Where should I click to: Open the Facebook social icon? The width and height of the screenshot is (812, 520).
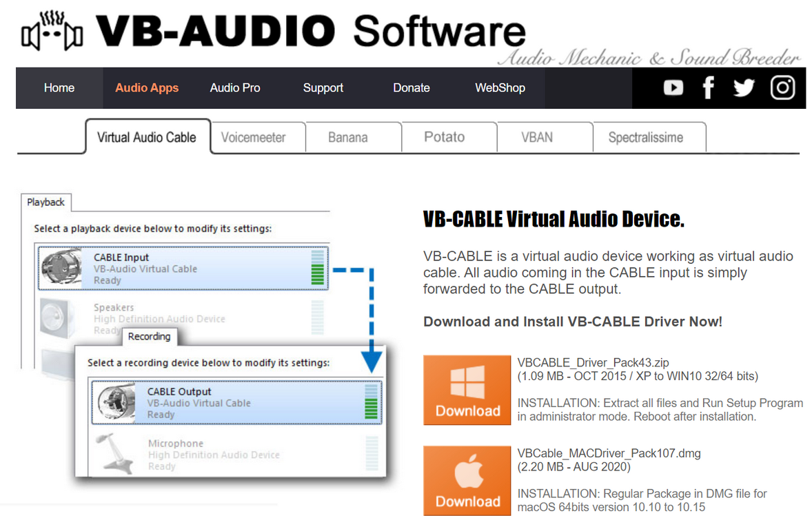(709, 87)
